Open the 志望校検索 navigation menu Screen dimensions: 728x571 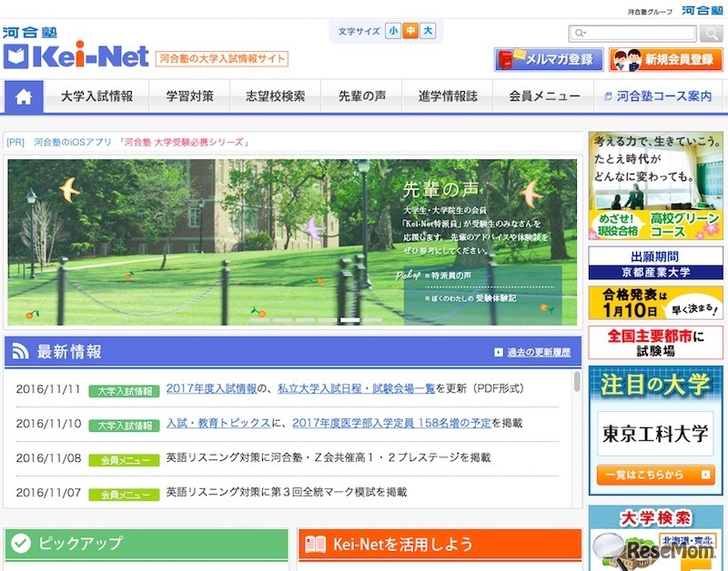tap(275, 96)
